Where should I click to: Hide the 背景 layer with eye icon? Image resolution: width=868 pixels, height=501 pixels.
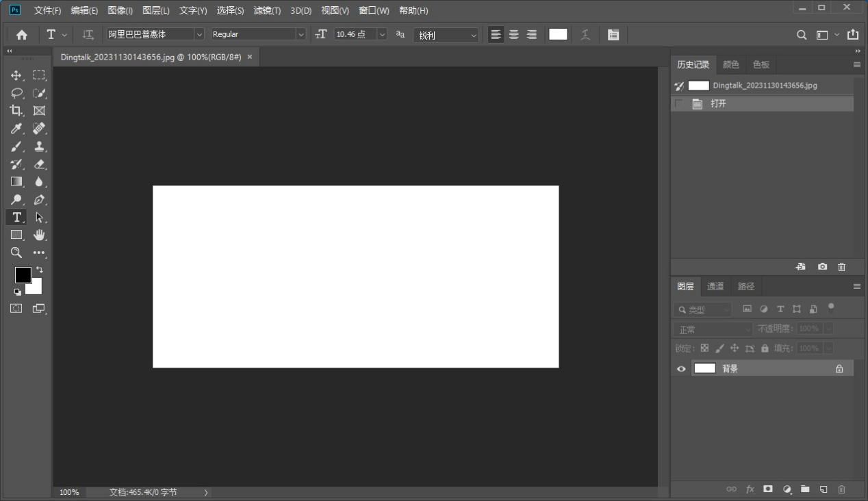681,369
